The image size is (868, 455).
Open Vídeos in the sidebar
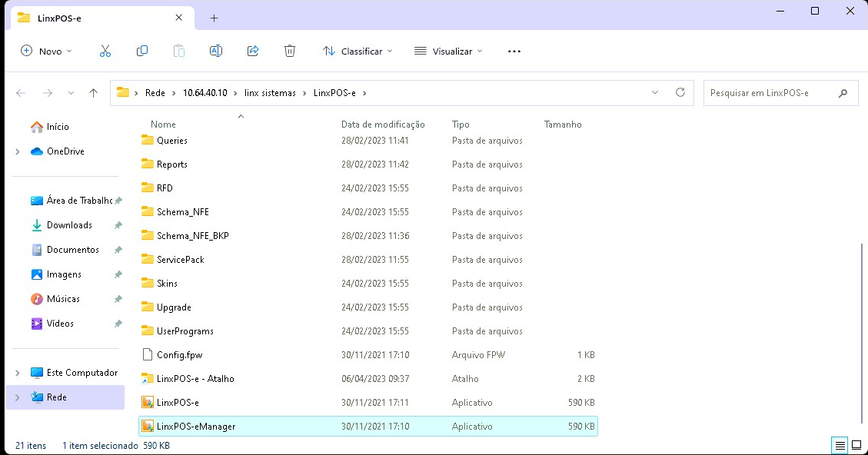click(x=52, y=324)
